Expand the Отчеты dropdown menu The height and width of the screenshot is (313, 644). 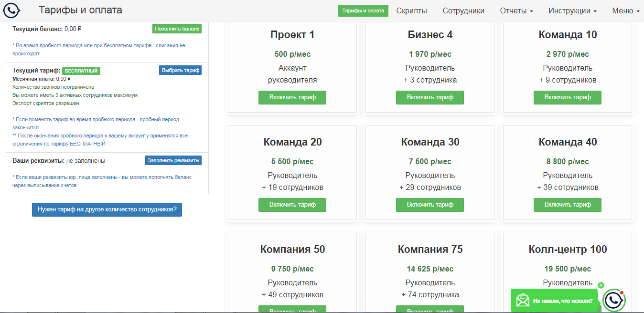click(516, 10)
